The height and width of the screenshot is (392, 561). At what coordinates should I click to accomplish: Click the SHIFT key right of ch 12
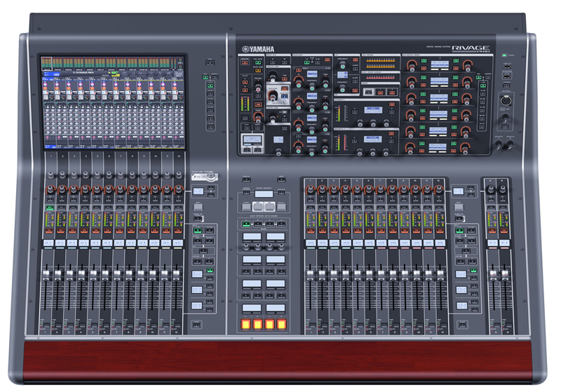(198, 207)
